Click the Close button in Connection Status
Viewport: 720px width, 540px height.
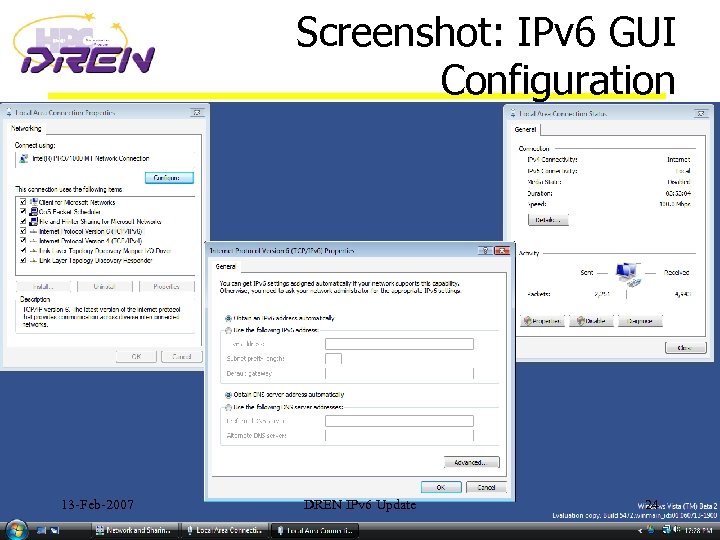pyautogui.click(x=685, y=348)
